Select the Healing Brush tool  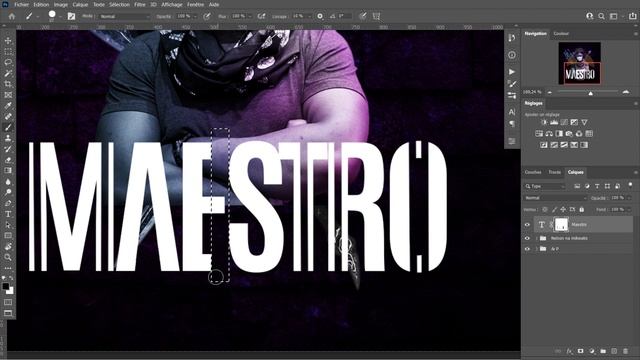(8, 116)
